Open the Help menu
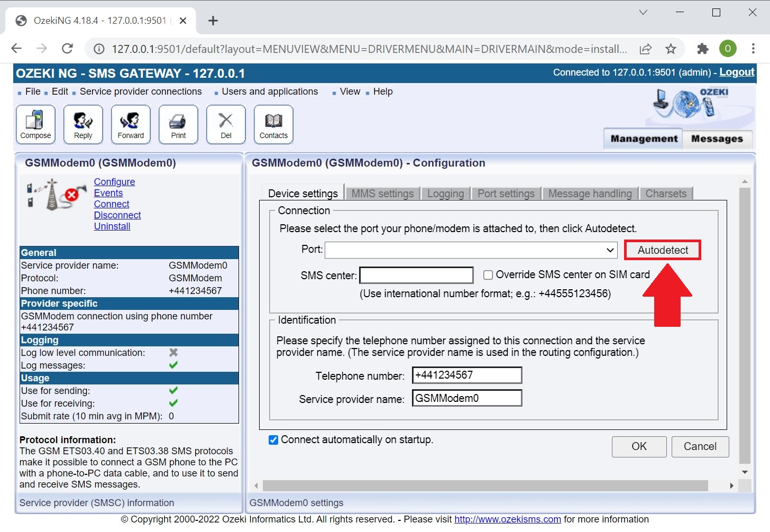This screenshot has width=770, height=532. coord(383,91)
